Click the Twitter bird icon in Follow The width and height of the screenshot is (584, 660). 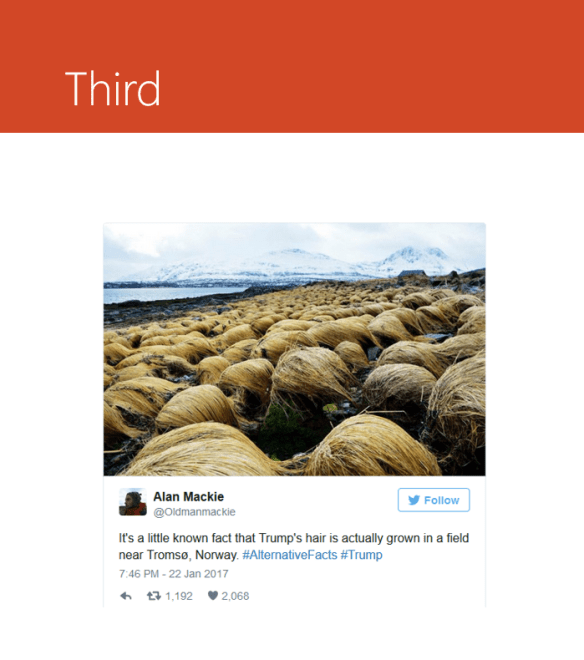click(x=414, y=500)
